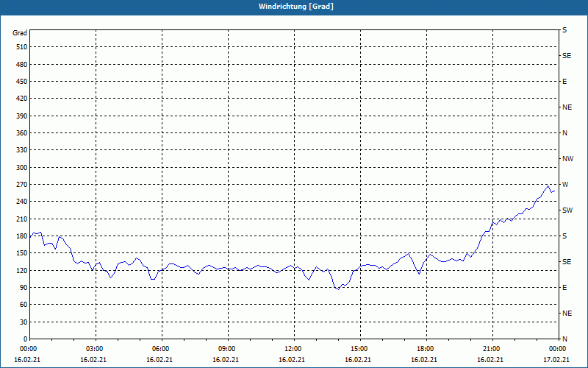Click the N compass label beside 360 gridline

pos(564,133)
